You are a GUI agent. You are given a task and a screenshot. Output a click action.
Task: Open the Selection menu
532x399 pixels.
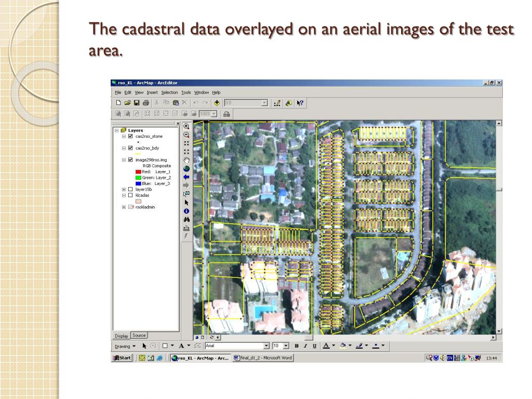coord(169,92)
